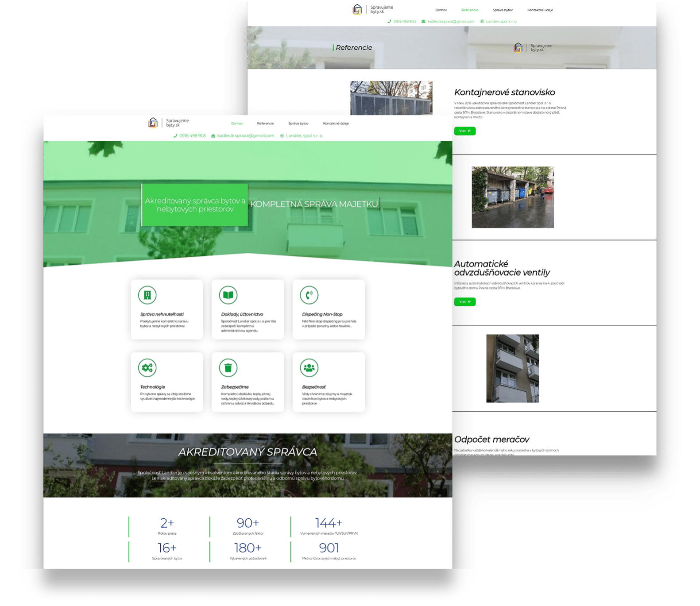
Task: Select Správa bytov in the back page menu
Action: coord(502,10)
